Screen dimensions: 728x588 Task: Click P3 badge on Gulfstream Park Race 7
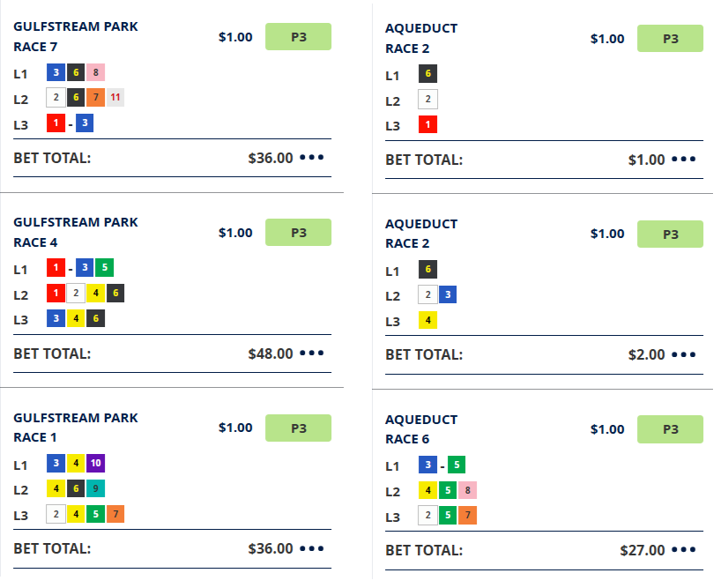(x=298, y=37)
